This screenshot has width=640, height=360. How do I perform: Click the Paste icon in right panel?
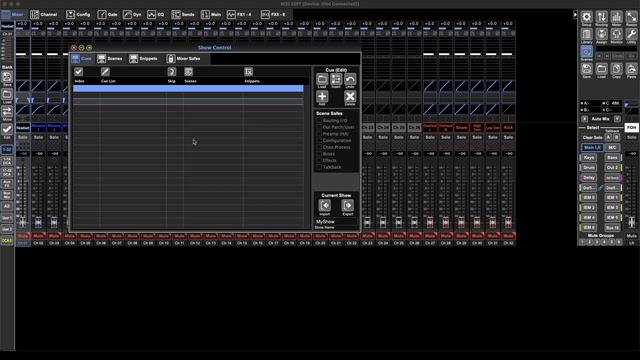[x=631, y=69]
